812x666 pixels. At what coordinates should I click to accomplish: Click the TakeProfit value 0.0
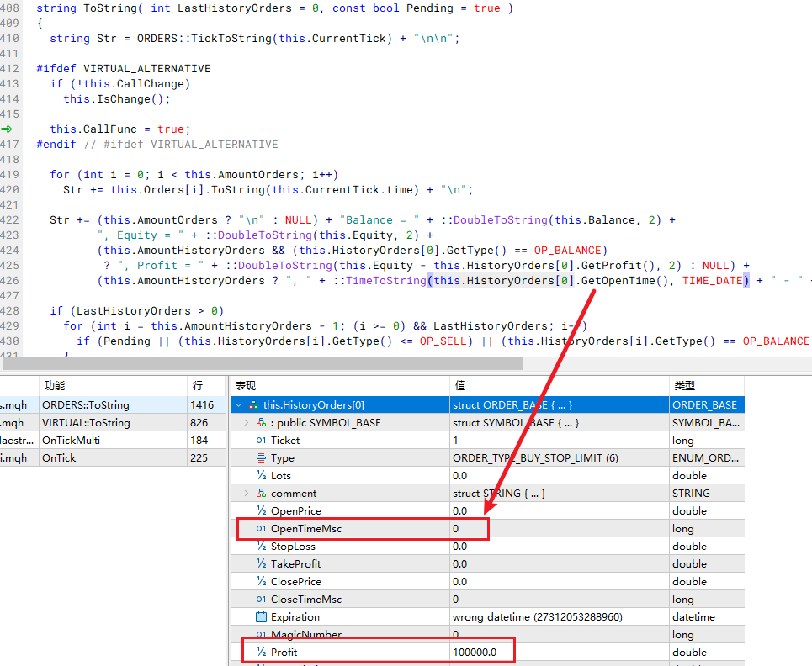460,563
